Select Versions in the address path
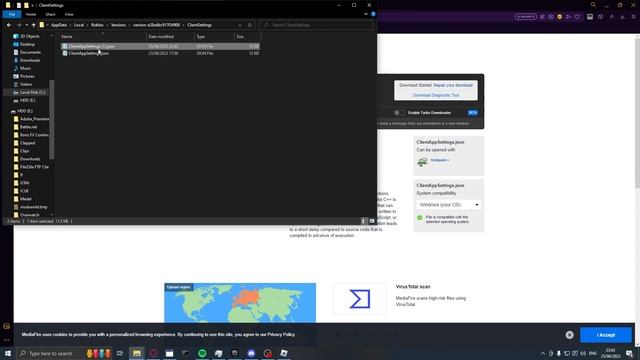This screenshot has width=640, height=360. pyautogui.click(x=118, y=25)
